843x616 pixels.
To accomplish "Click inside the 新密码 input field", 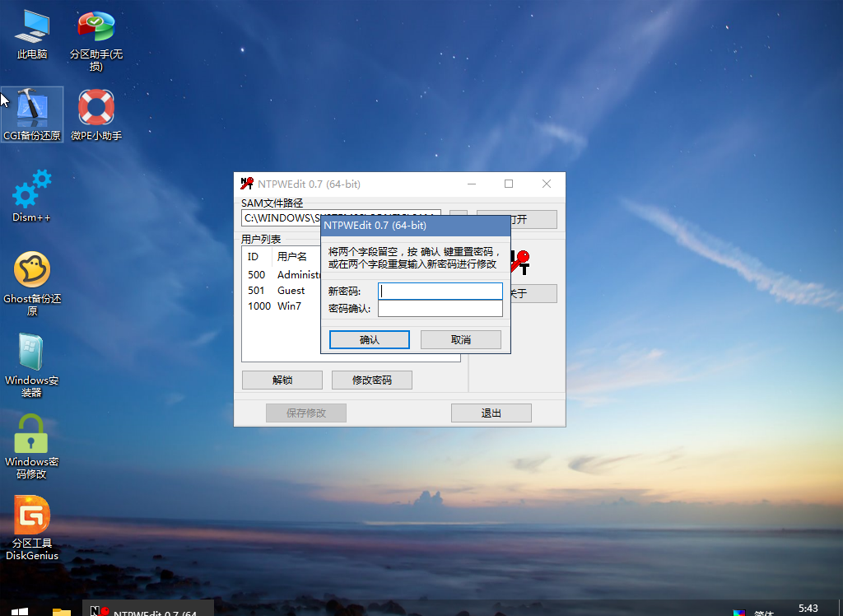I will click(440, 290).
